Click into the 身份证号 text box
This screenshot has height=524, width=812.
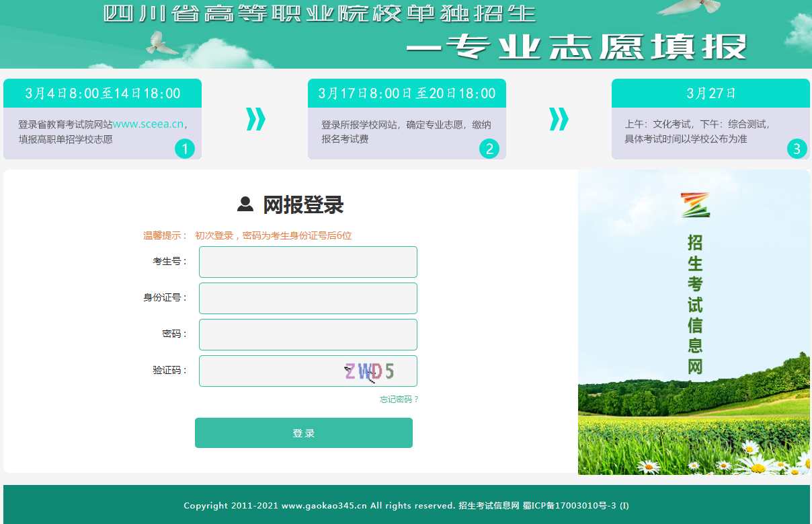pos(308,298)
